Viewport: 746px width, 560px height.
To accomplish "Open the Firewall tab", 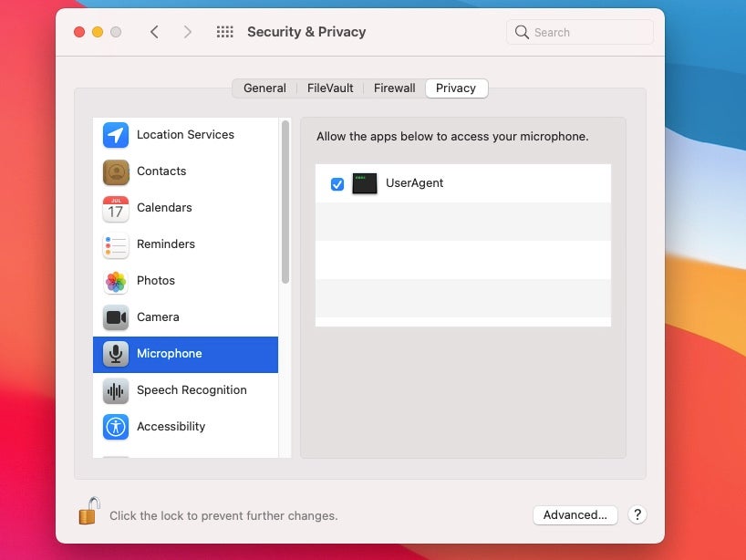I will point(394,88).
